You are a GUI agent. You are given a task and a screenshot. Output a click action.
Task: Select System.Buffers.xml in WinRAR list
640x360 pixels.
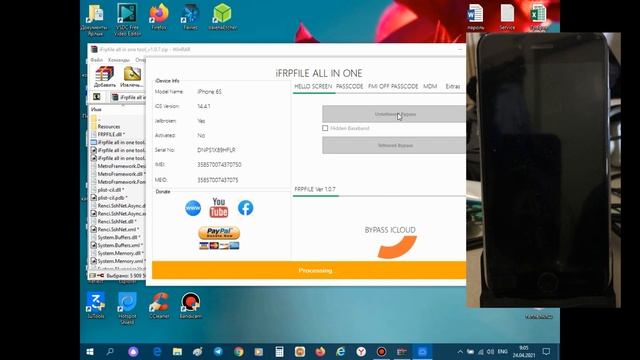[119, 245]
